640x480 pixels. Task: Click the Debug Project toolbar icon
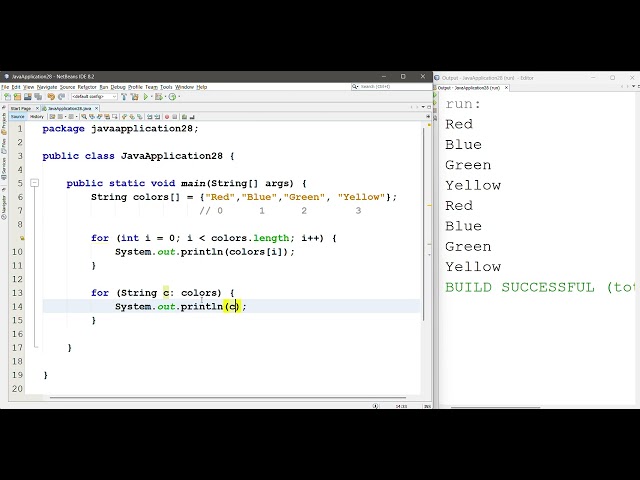[159, 97]
